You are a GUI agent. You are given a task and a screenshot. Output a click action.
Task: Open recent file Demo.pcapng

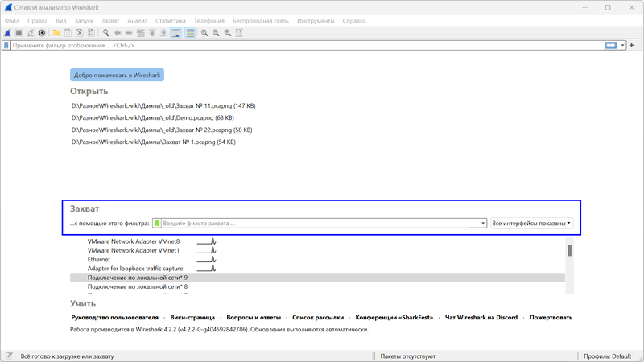pos(153,117)
